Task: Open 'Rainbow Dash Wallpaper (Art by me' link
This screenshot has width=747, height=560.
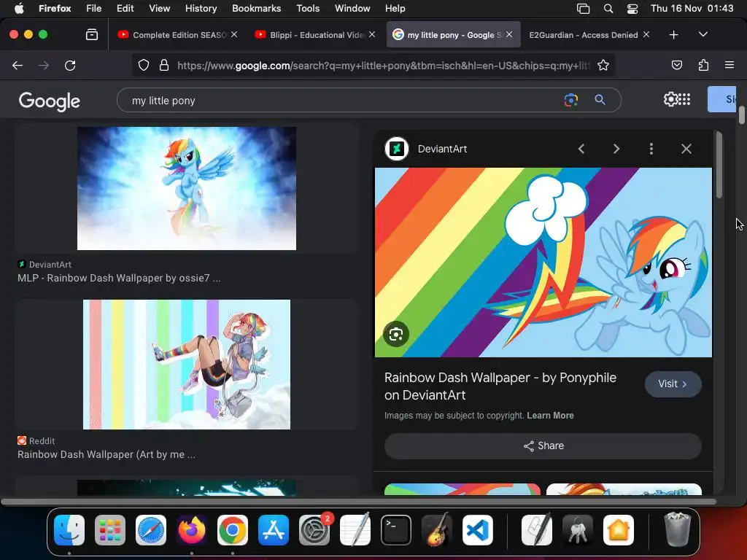Action: (x=107, y=454)
